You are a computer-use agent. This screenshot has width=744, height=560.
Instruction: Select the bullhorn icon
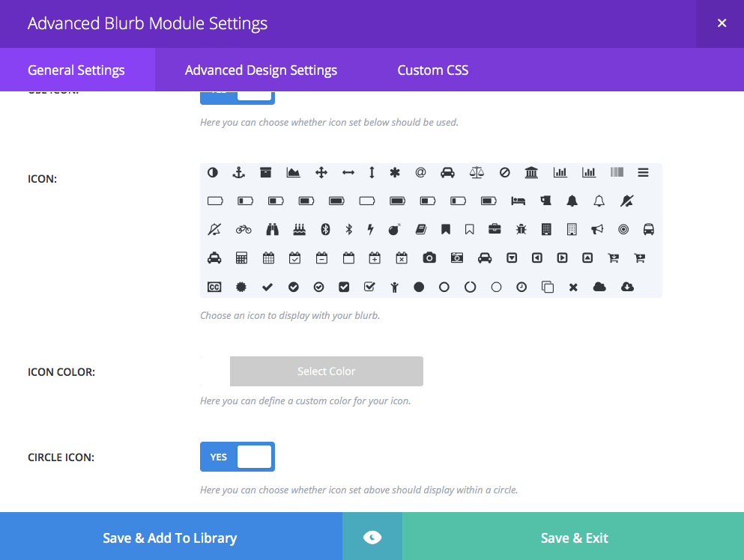(596, 229)
